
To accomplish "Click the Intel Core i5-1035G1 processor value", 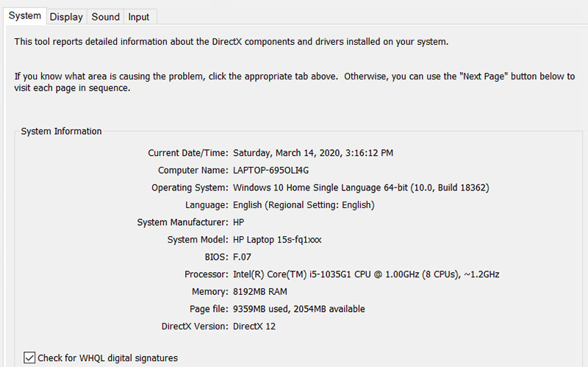I will [x=367, y=274].
